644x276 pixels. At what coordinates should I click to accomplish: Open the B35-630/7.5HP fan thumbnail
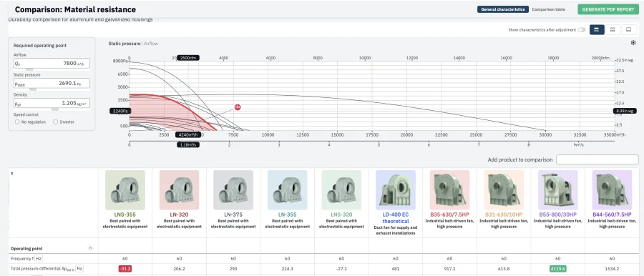click(x=450, y=189)
